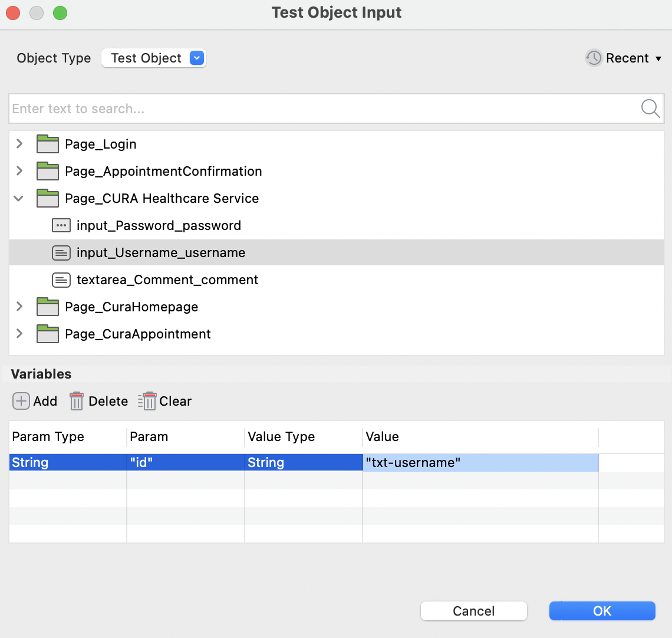Click the Delete trash icon
Screen dimensions: 672x638
(x=77, y=401)
